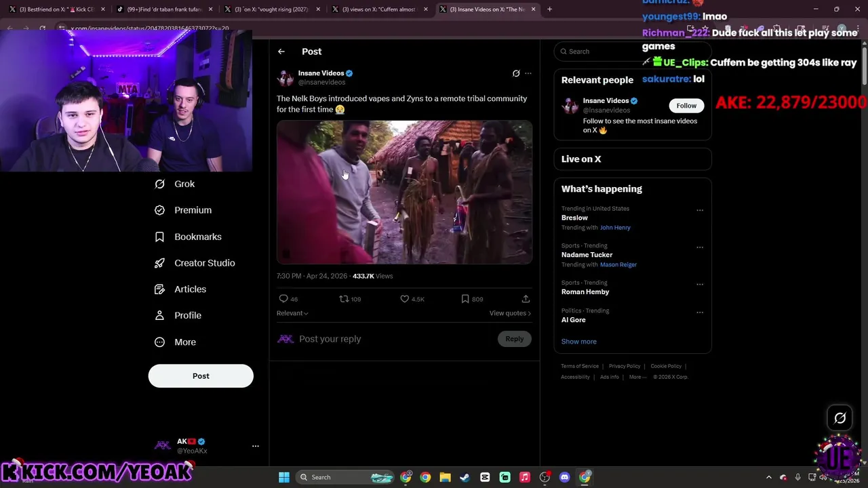Close the Insane Videos browser tab
The width and height of the screenshot is (868, 488).
tap(533, 9)
